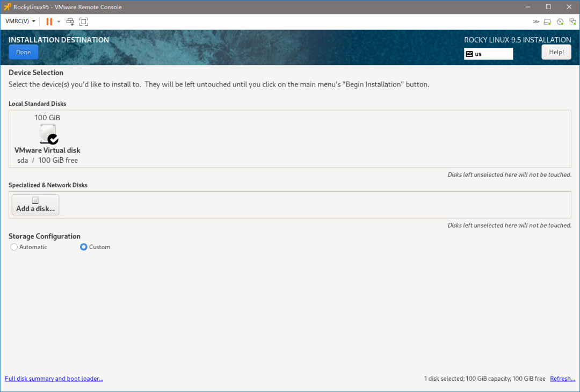Expand the power options arrow beside pause
The height and width of the screenshot is (392, 580).
pos(59,21)
